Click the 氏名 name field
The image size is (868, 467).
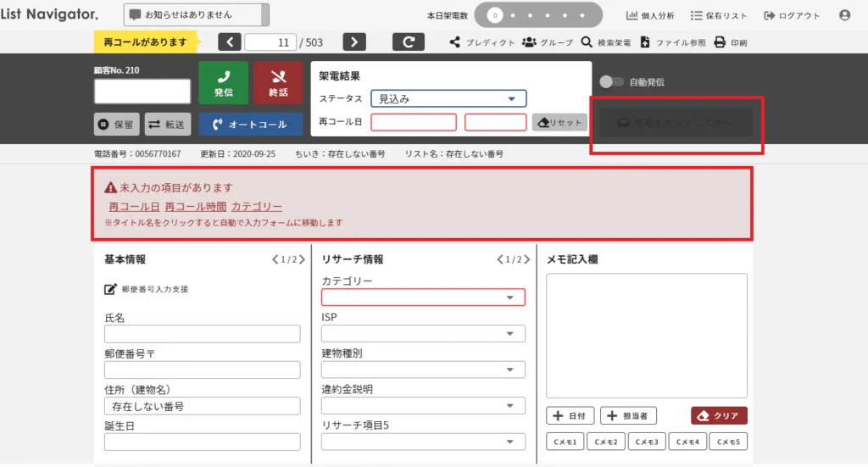[x=202, y=334]
